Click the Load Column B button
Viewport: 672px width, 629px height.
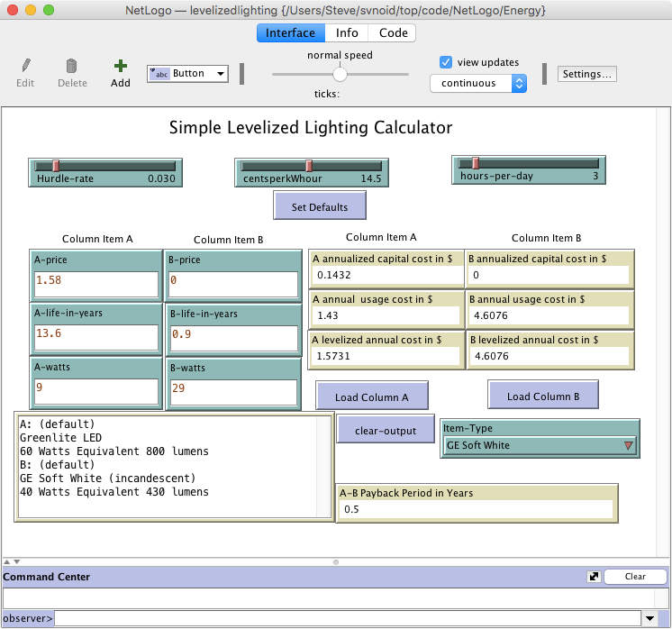pos(543,397)
